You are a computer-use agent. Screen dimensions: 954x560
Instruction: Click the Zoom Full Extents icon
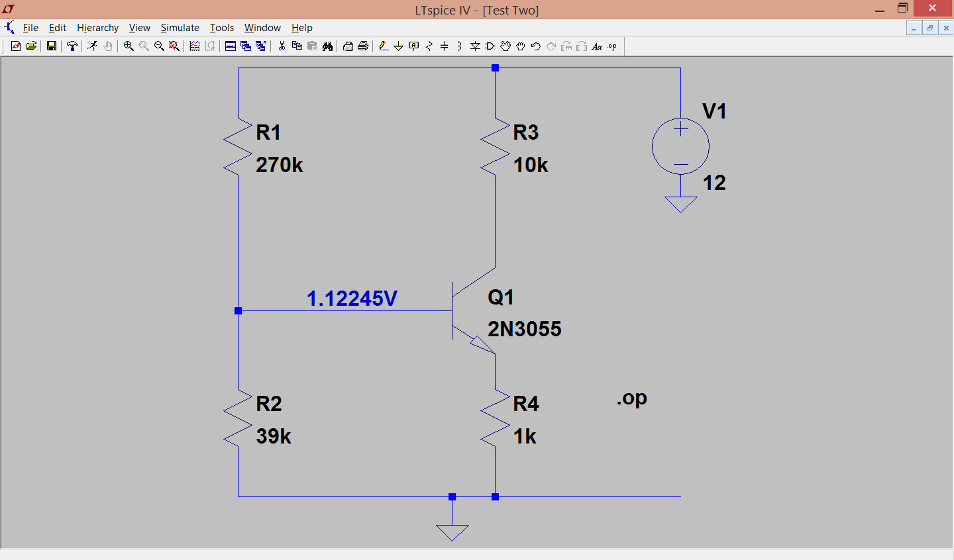(174, 46)
